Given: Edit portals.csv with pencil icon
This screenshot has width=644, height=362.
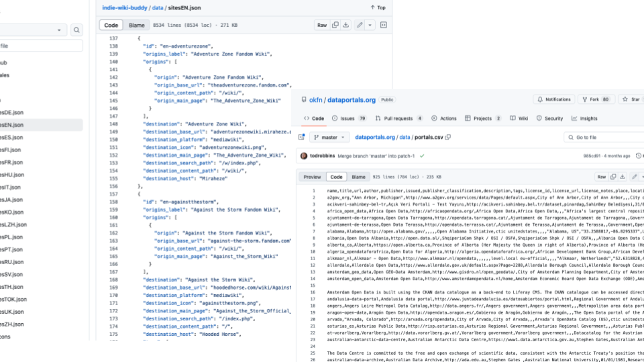Looking at the screenshot, I should click(x=635, y=177).
